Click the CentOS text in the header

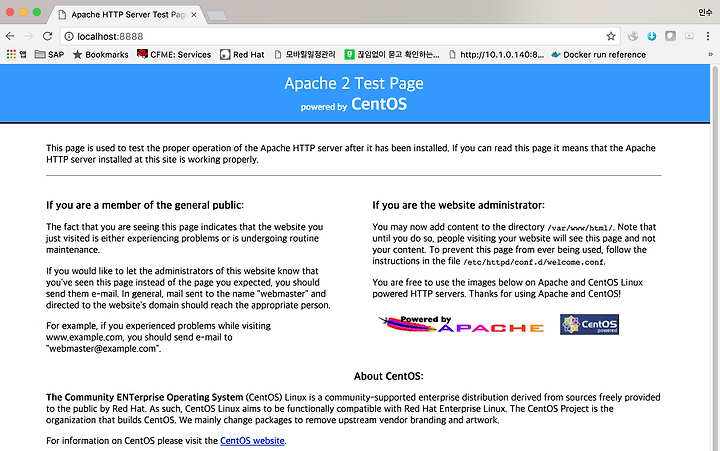pos(379,104)
